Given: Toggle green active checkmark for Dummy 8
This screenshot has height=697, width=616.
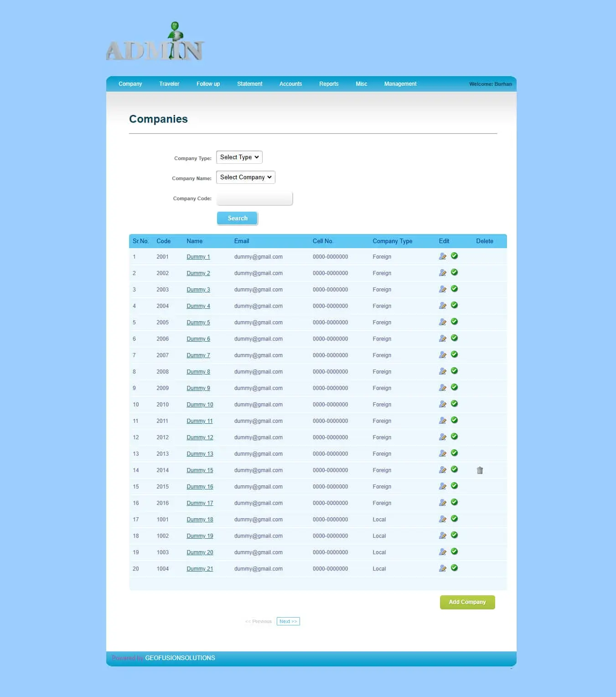Looking at the screenshot, I should (x=454, y=371).
